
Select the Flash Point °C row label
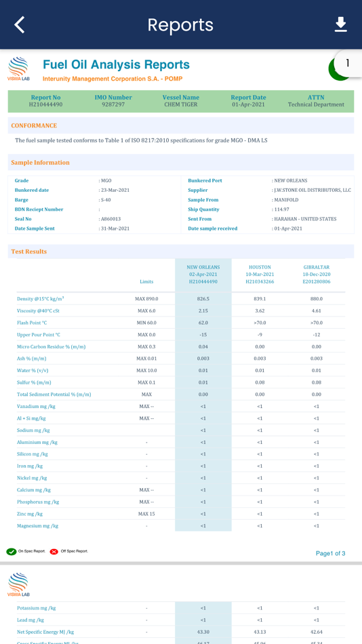32,323
